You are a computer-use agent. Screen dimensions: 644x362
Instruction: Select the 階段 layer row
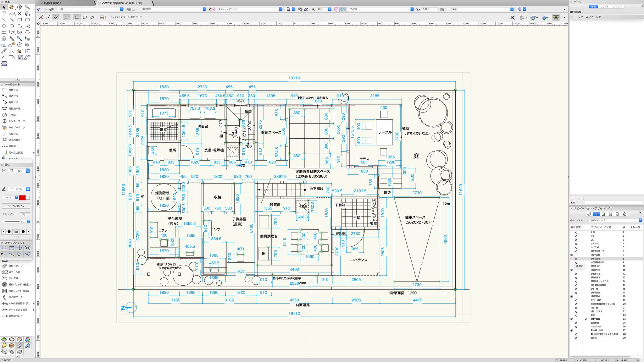pos(592,315)
